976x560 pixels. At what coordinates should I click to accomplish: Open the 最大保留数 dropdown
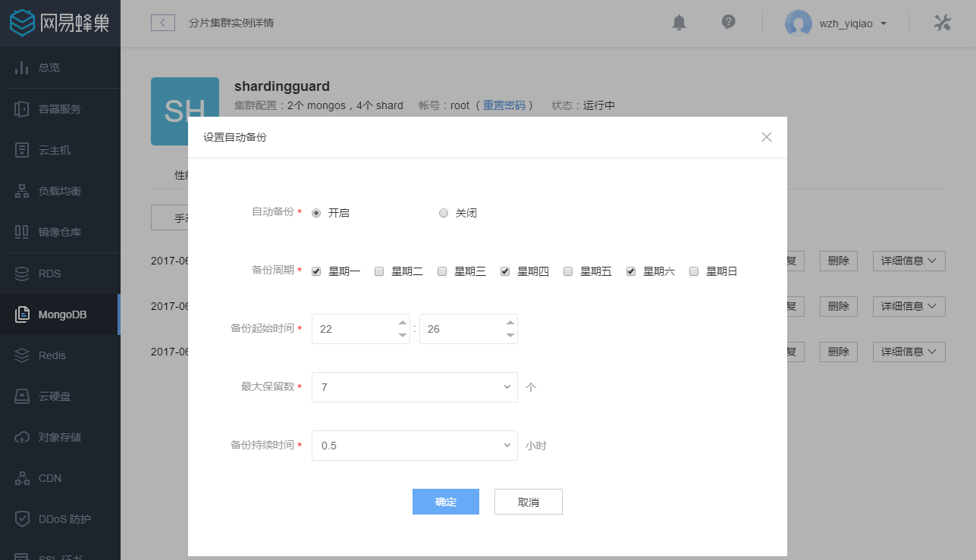pyautogui.click(x=415, y=387)
